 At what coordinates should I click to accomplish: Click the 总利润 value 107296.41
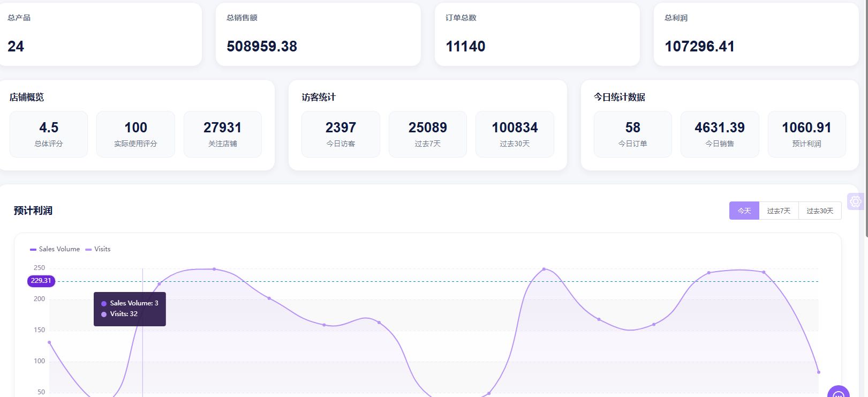coord(699,47)
